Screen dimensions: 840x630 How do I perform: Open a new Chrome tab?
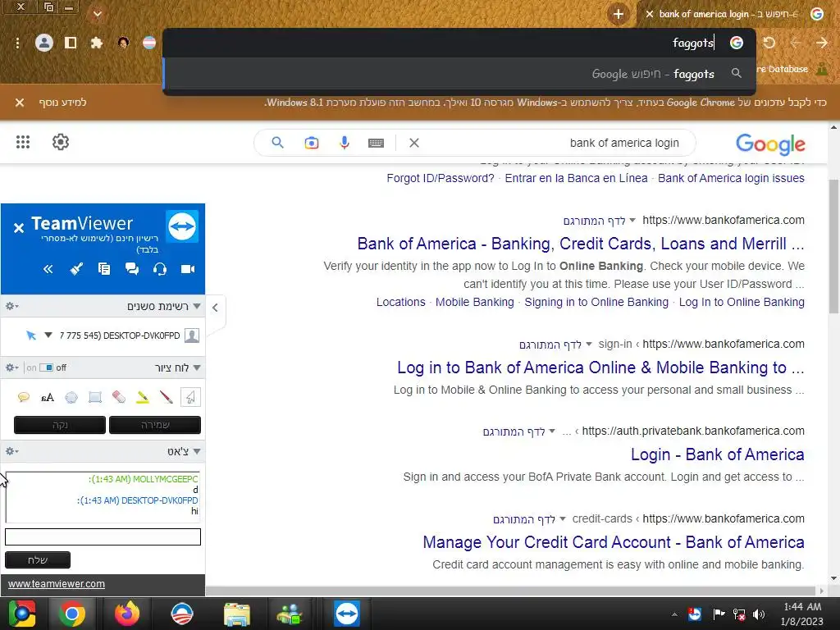[x=619, y=14]
